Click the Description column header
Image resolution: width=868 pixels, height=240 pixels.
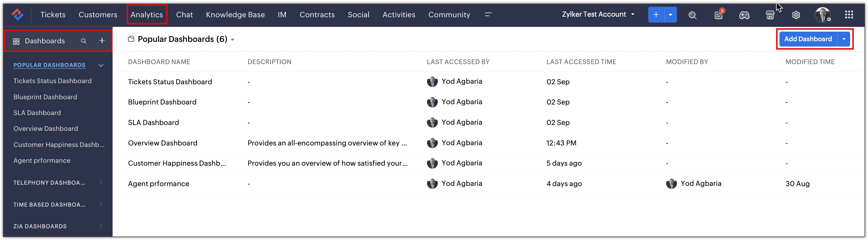[x=269, y=62]
